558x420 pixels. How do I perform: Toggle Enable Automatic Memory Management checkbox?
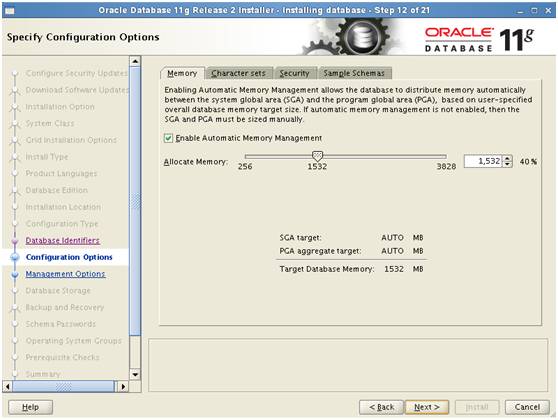(x=168, y=138)
